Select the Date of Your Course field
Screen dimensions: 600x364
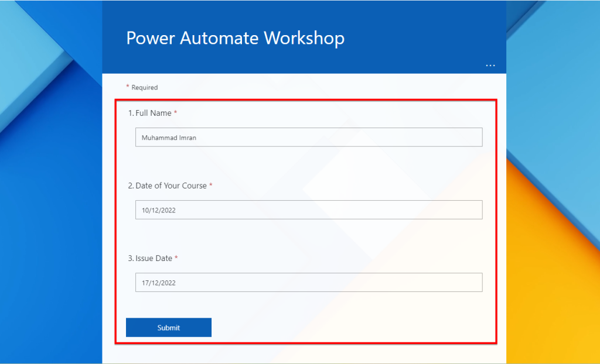pyautogui.click(x=309, y=210)
